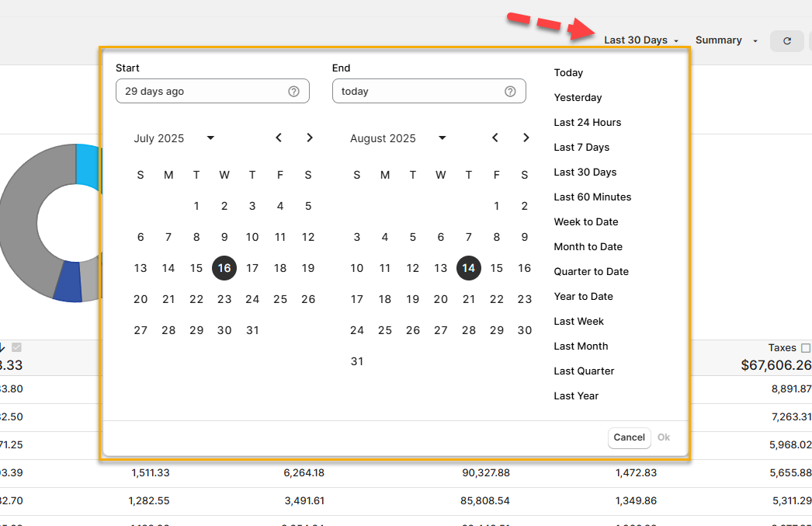Click the help icon in End field

click(510, 92)
